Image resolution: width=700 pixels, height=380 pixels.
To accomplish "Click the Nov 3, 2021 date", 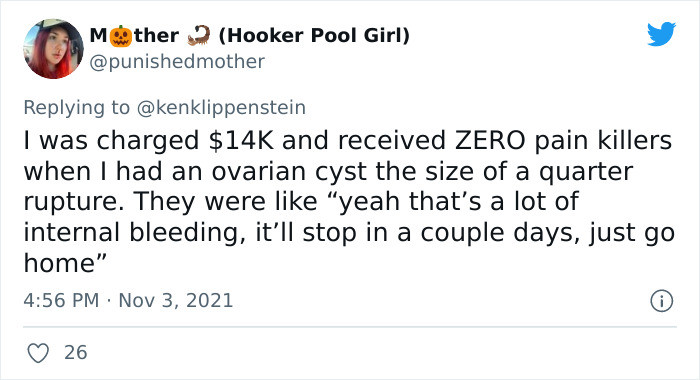I will point(175,301).
